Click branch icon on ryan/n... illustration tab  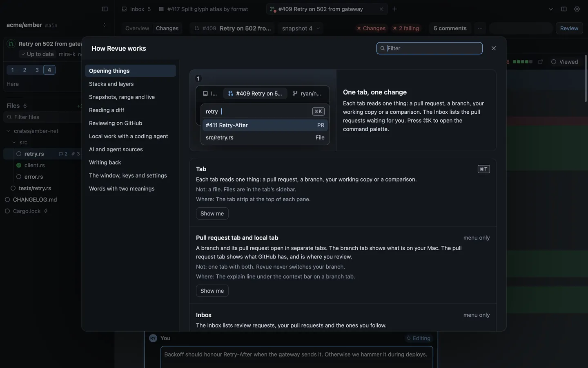(295, 94)
